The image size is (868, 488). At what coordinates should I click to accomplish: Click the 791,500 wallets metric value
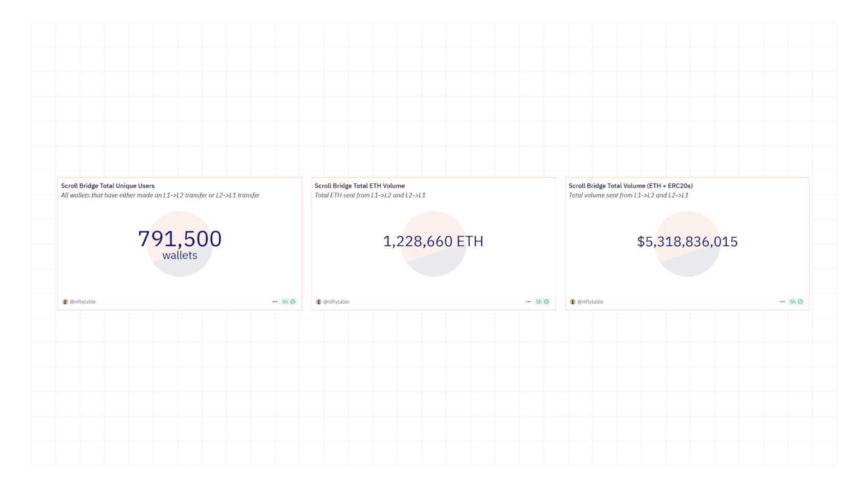(179, 239)
